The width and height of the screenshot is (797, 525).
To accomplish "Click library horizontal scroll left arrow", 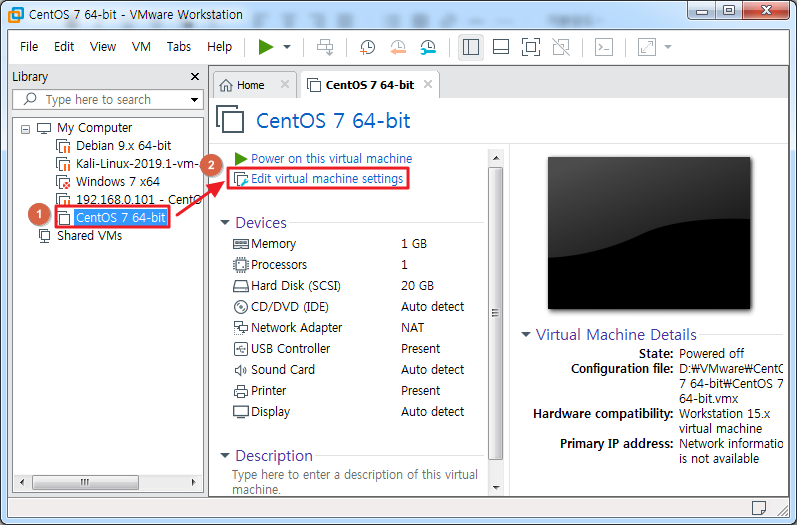I will pos(21,482).
